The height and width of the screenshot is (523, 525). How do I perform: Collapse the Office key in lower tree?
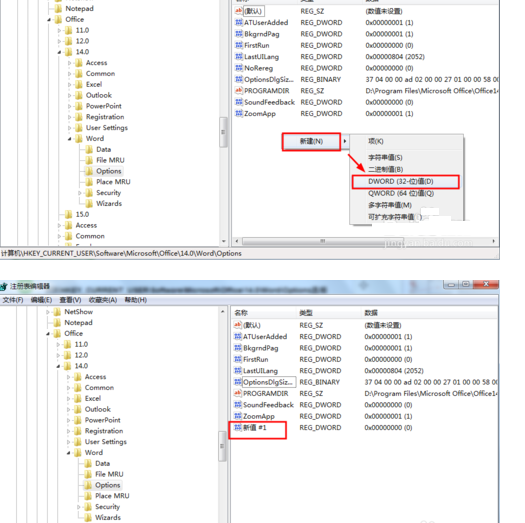[48, 334]
